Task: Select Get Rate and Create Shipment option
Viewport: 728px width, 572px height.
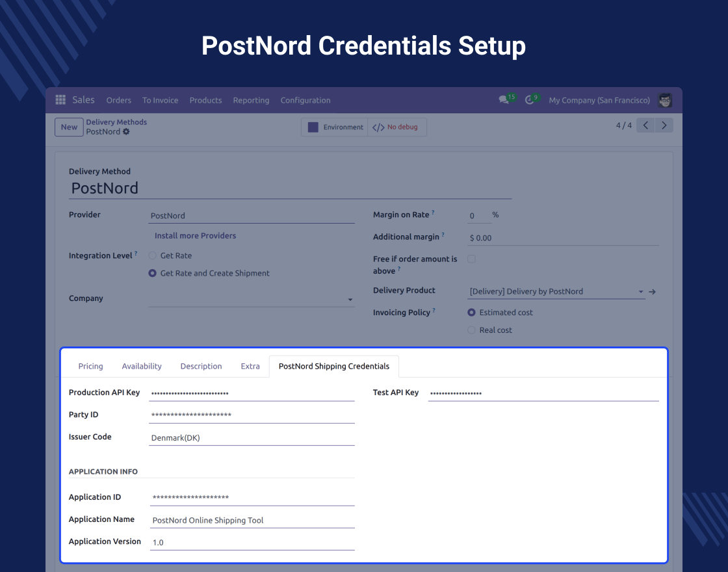Action: [152, 273]
